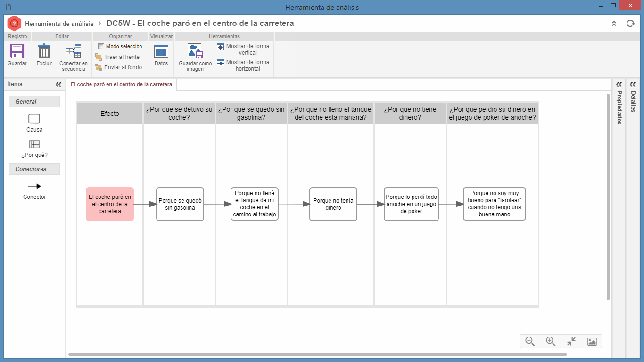This screenshot has width=644, height=362.
Task: Select node Porque no tenía dinero
Action: (x=333, y=204)
